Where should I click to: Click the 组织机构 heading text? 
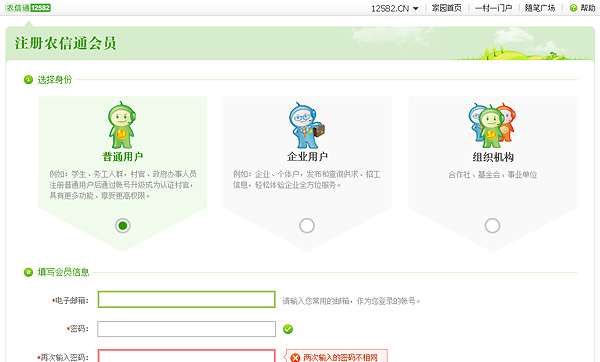click(493, 157)
